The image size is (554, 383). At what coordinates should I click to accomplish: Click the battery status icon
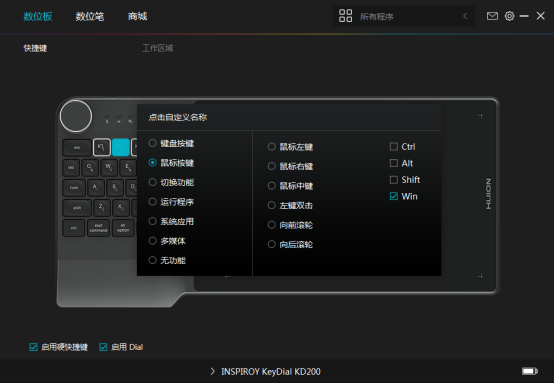pyautogui.click(x=530, y=371)
